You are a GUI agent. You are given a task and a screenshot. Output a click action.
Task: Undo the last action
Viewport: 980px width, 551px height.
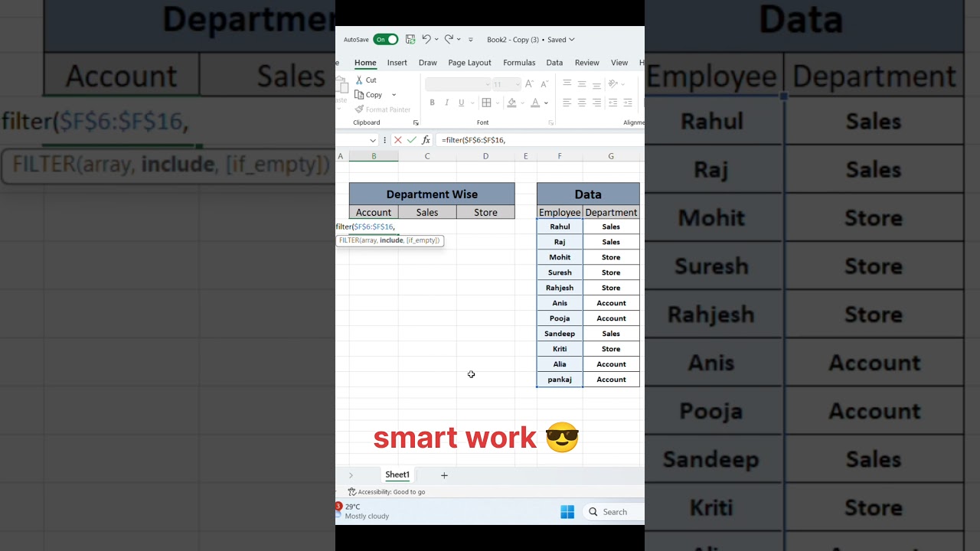[x=426, y=40]
